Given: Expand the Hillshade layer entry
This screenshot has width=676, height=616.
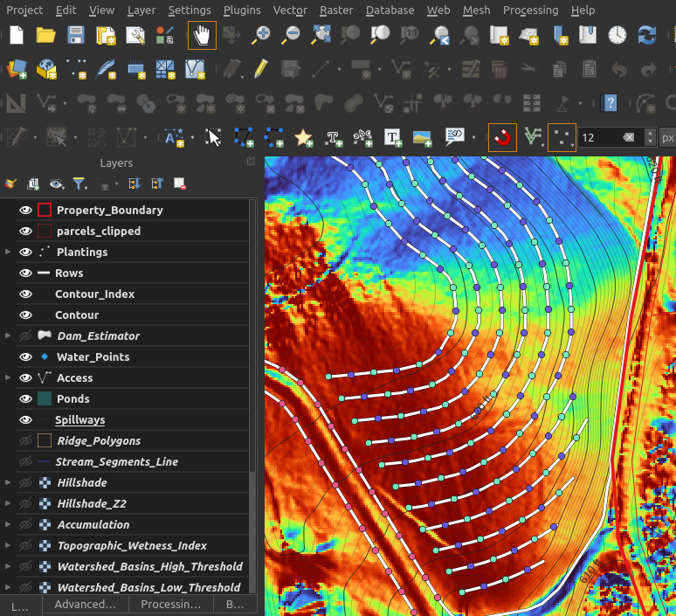Looking at the screenshot, I should (x=8, y=483).
